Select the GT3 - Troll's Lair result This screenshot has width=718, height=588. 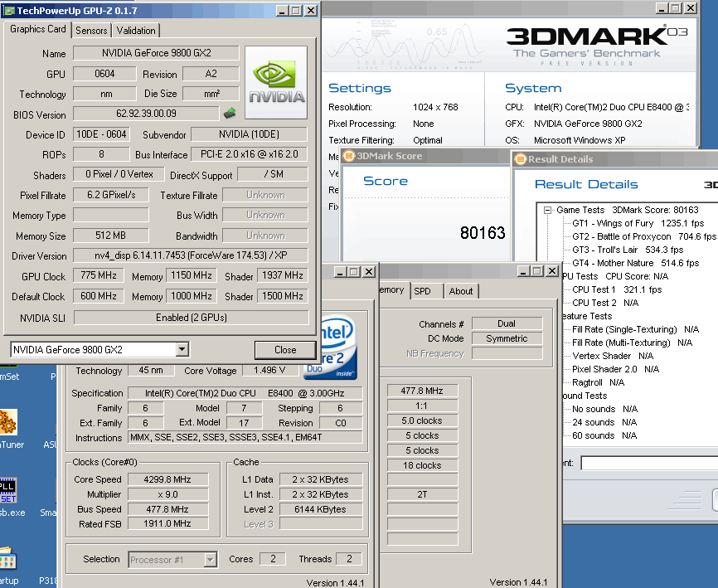click(628, 250)
